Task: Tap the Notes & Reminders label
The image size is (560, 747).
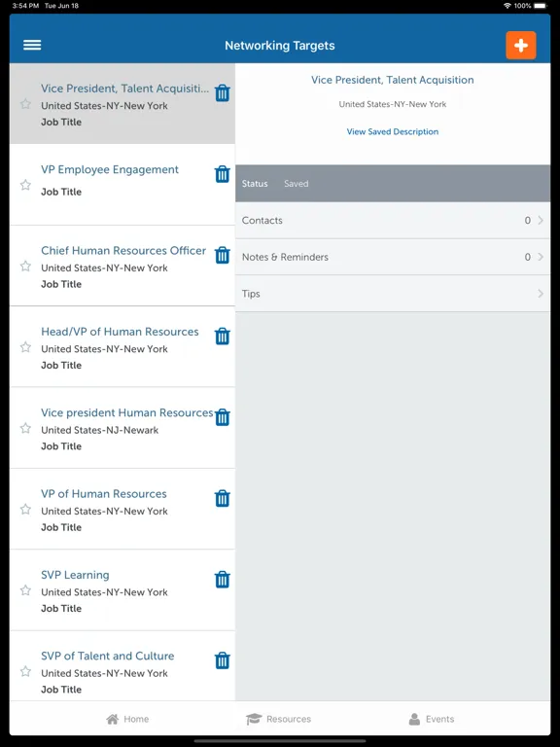Action: pyautogui.click(x=285, y=257)
